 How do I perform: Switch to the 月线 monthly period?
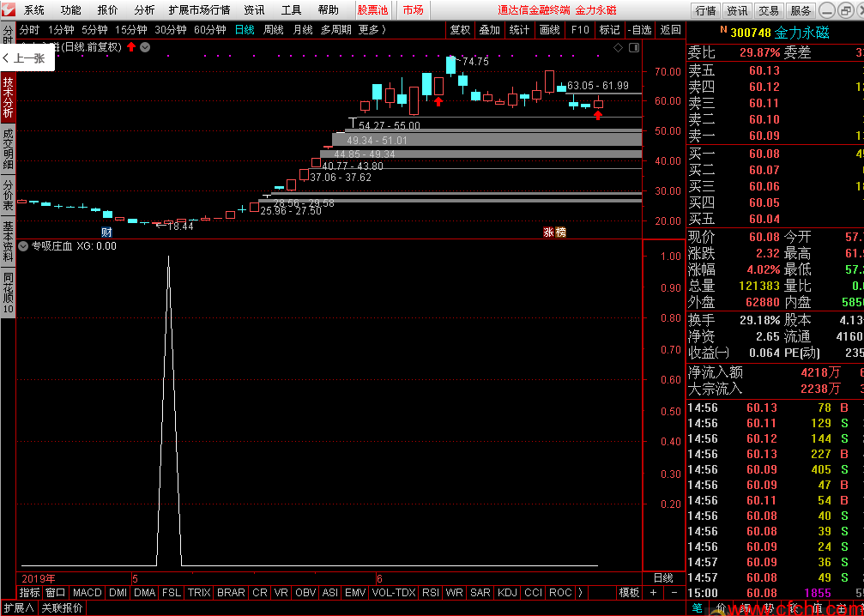pos(303,30)
